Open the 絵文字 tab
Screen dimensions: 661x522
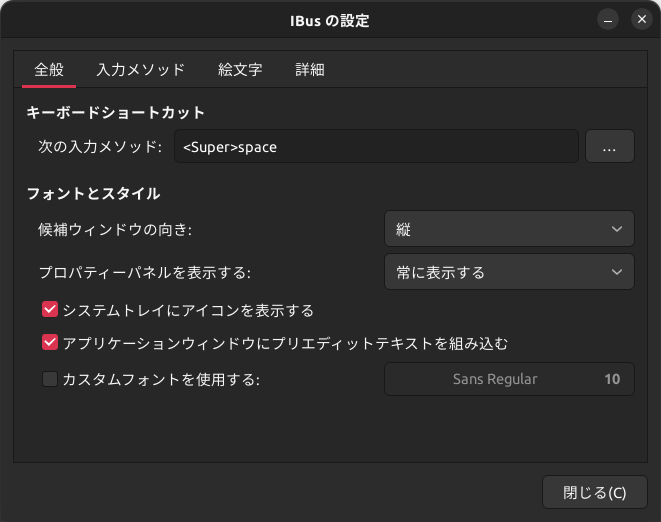click(240, 70)
